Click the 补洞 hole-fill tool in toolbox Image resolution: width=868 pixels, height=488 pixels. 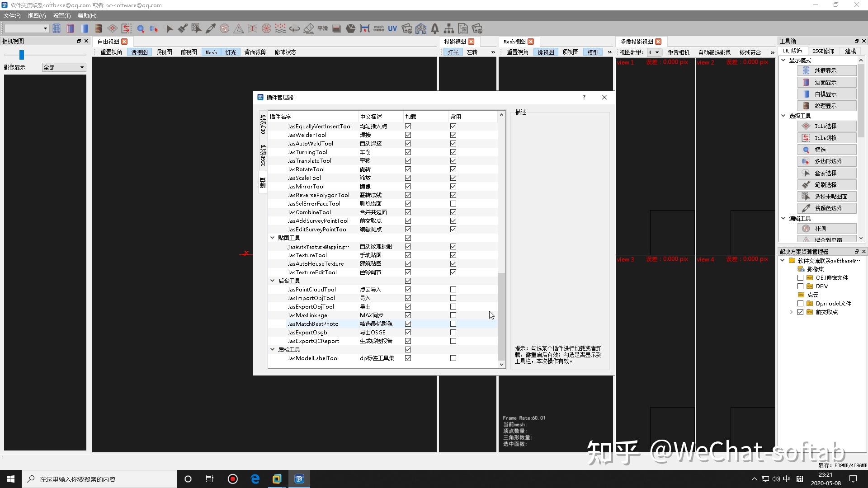pos(820,229)
